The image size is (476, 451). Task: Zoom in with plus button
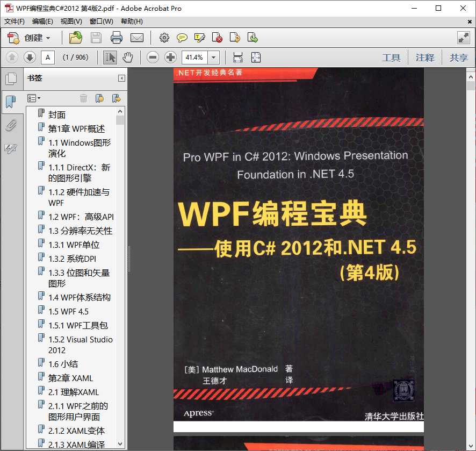click(171, 57)
